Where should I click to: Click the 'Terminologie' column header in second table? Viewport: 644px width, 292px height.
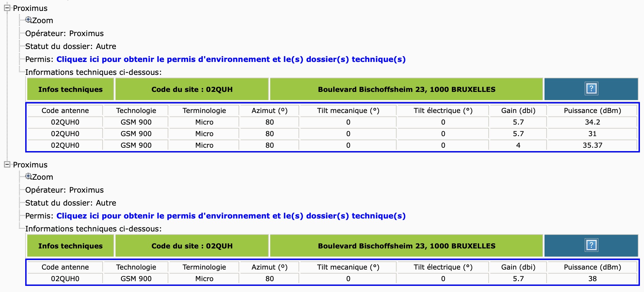coord(204,267)
